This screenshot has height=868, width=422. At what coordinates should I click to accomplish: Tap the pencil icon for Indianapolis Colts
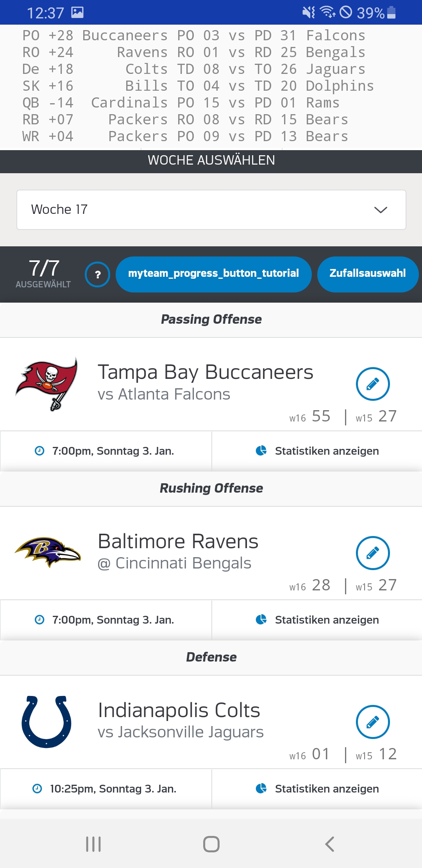coord(373,722)
